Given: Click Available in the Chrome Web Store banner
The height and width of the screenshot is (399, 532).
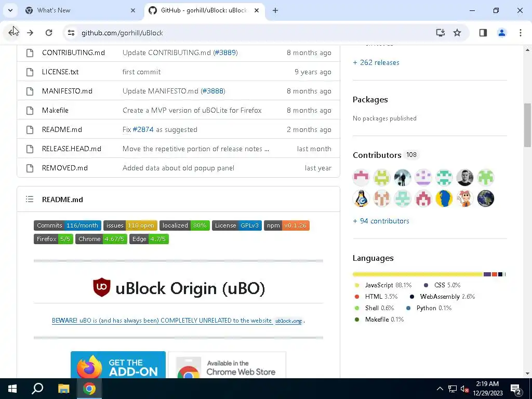Looking at the screenshot, I should pyautogui.click(x=227, y=365).
